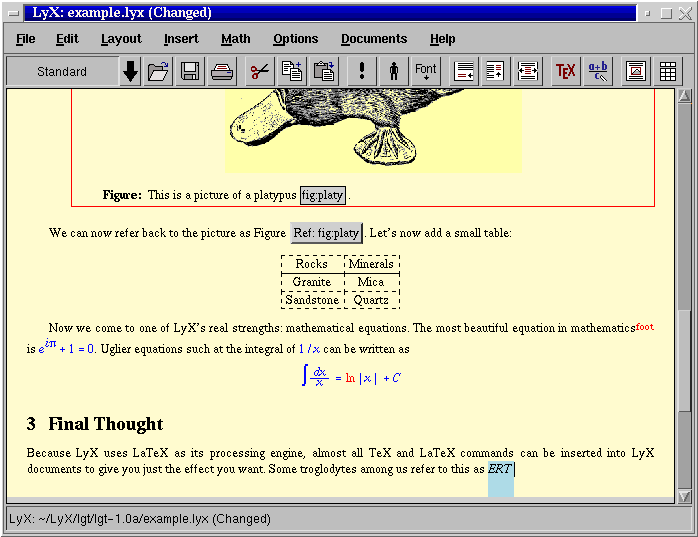698x537 pixels.
Task: Insert math formula with the a+b icon
Action: click(x=598, y=71)
